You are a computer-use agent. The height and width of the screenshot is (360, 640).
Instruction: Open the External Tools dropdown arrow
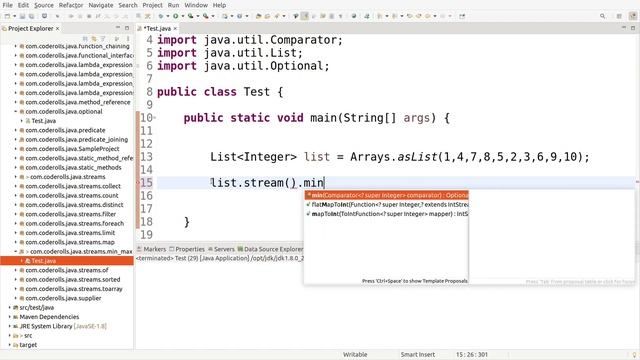(213, 16)
